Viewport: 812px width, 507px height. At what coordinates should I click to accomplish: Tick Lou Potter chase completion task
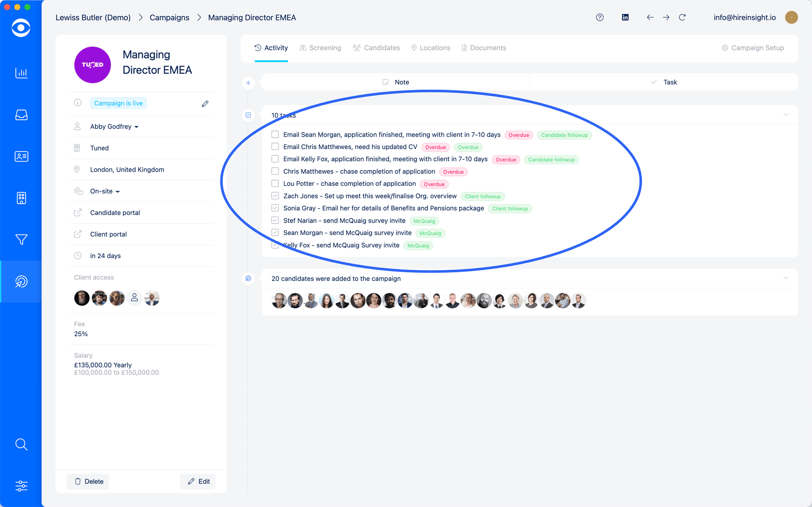click(275, 184)
